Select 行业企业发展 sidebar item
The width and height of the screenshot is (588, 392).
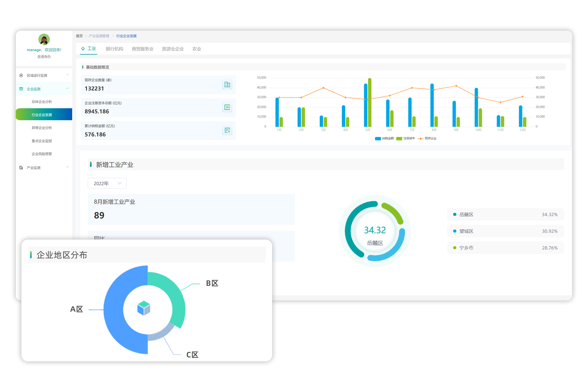[44, 114]
